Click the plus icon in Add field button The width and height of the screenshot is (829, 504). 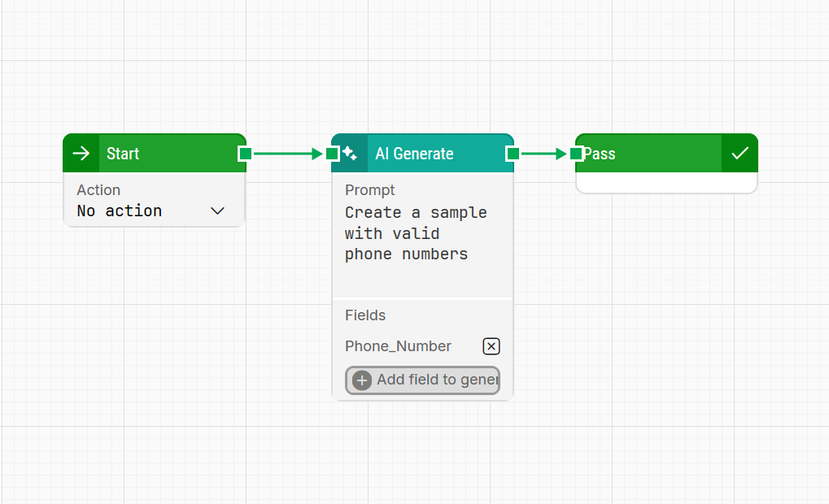click(x=362, y=380)
